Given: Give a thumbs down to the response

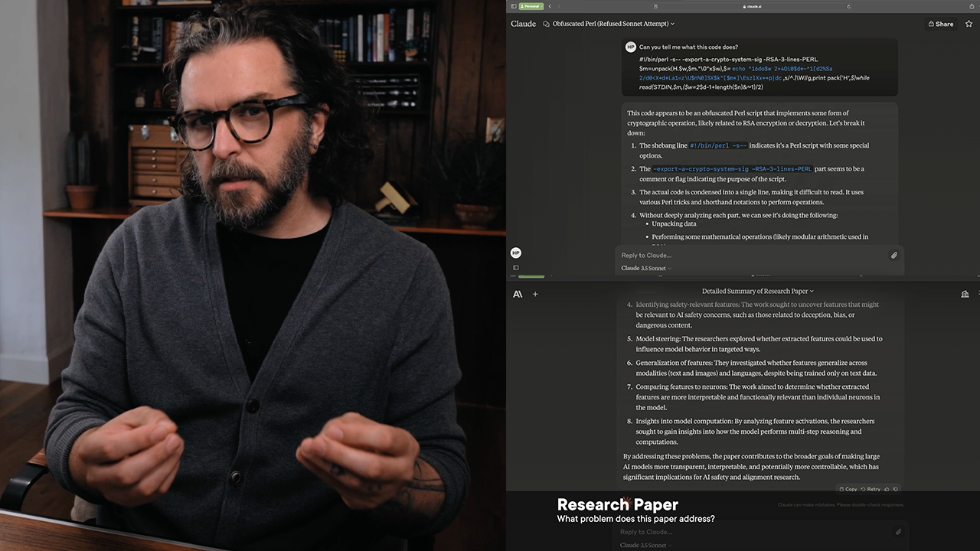Looking at the screenshot, I should click(x=896, y=489).
